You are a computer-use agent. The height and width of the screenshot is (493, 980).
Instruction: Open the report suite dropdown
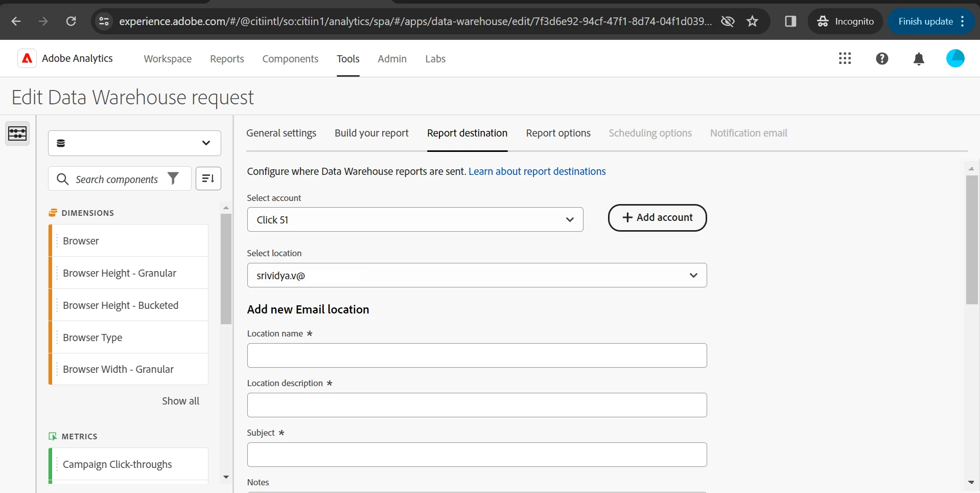pos(134,143)
